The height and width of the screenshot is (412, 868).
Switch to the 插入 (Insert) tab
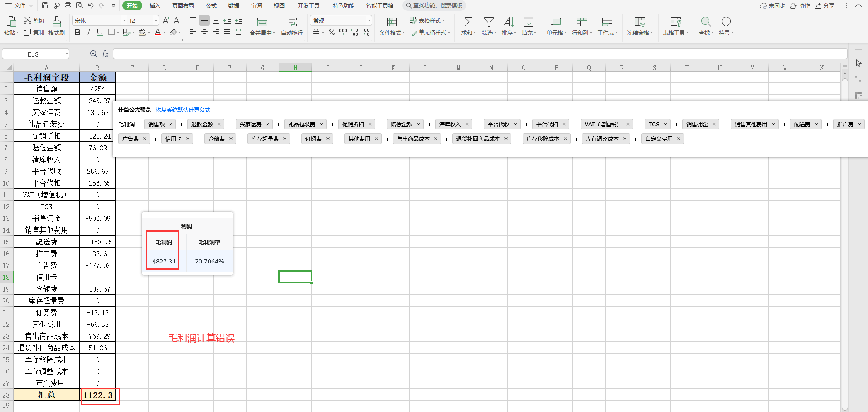click(155, 5)
